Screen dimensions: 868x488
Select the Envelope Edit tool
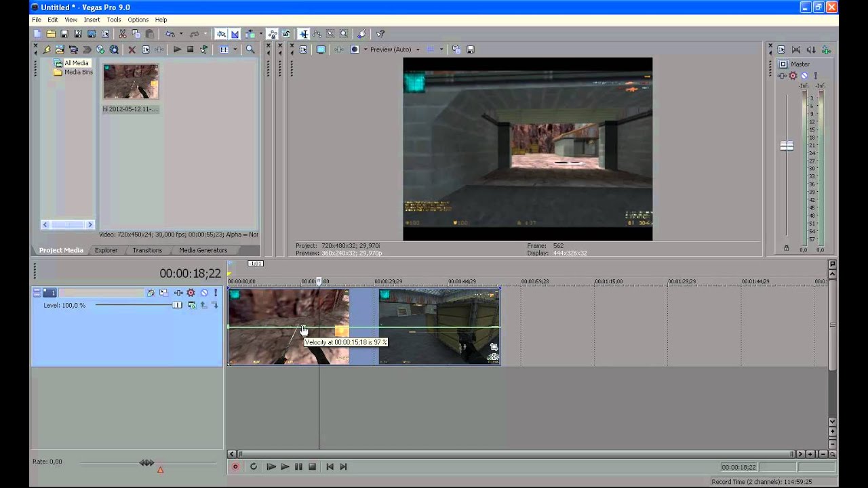point(317,34)
